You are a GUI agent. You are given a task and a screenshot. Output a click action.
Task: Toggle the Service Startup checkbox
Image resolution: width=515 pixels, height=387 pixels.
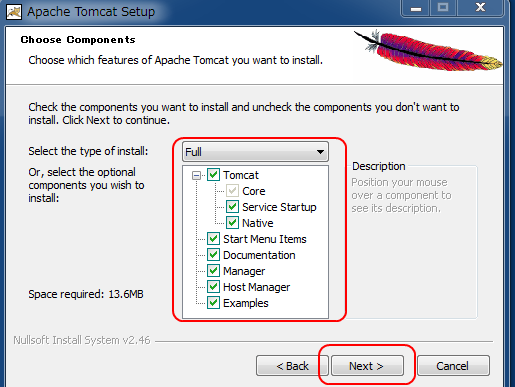pyautogui.click(x=232, y=207)
